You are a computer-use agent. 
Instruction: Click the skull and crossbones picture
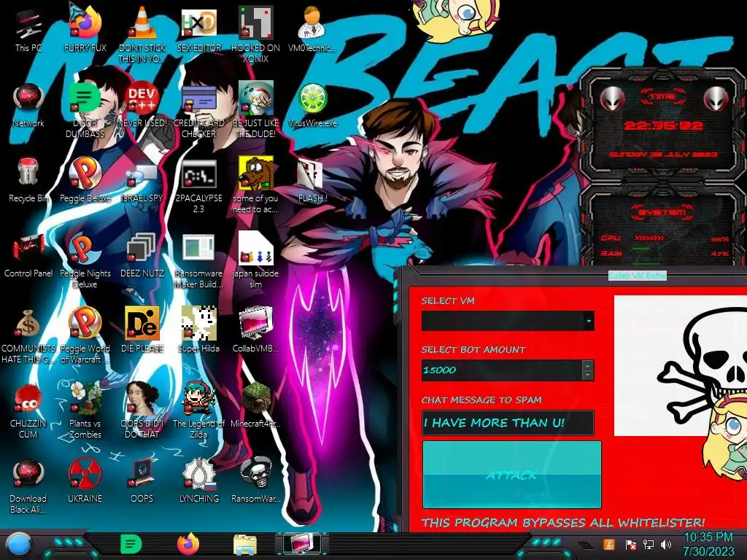681,366
